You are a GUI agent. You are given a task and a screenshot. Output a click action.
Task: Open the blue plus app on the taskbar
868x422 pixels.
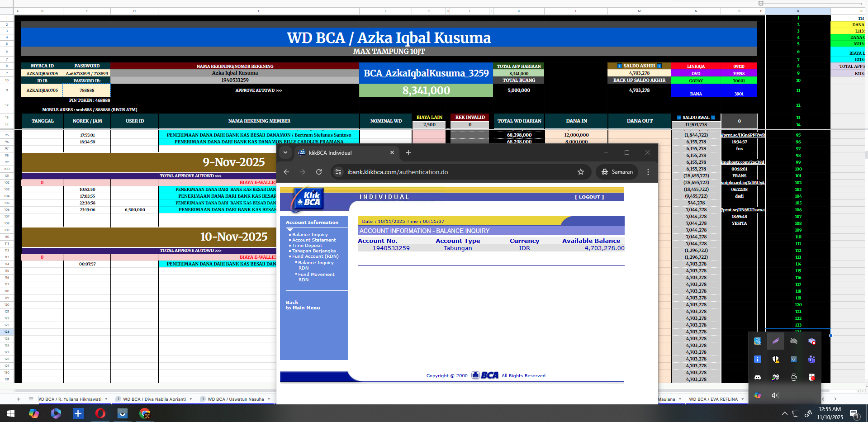[x=78, y=413]
